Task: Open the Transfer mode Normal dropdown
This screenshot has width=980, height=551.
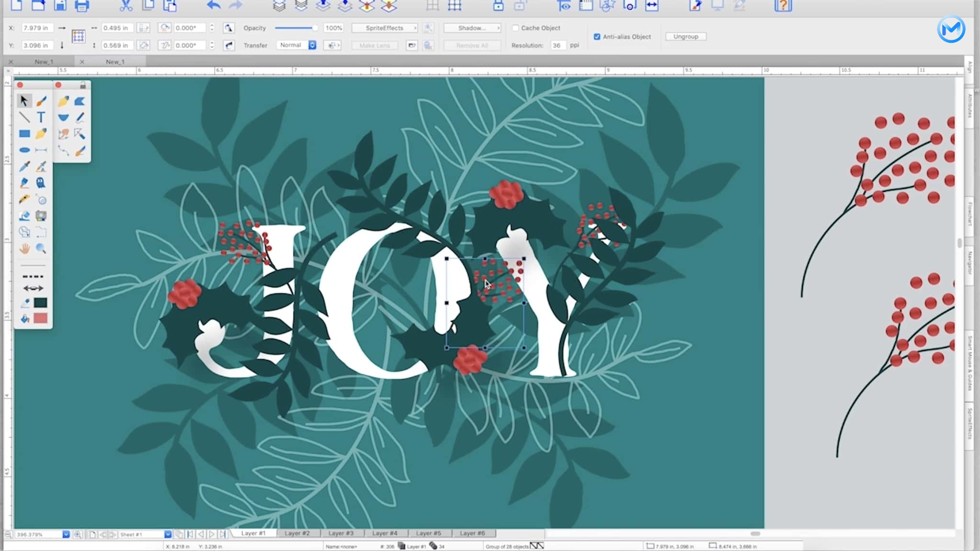Action: coord(296,45)
